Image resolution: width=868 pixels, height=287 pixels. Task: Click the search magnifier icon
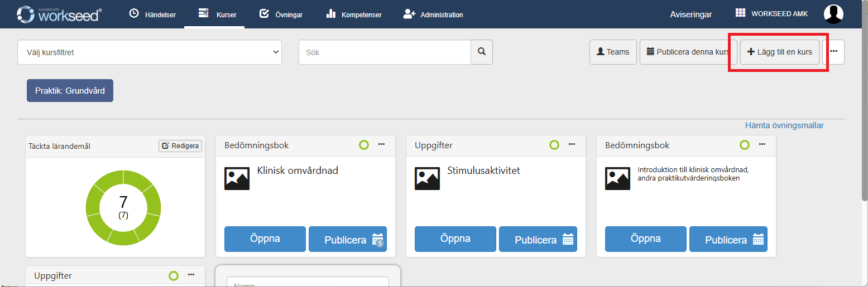coord(482,52)
